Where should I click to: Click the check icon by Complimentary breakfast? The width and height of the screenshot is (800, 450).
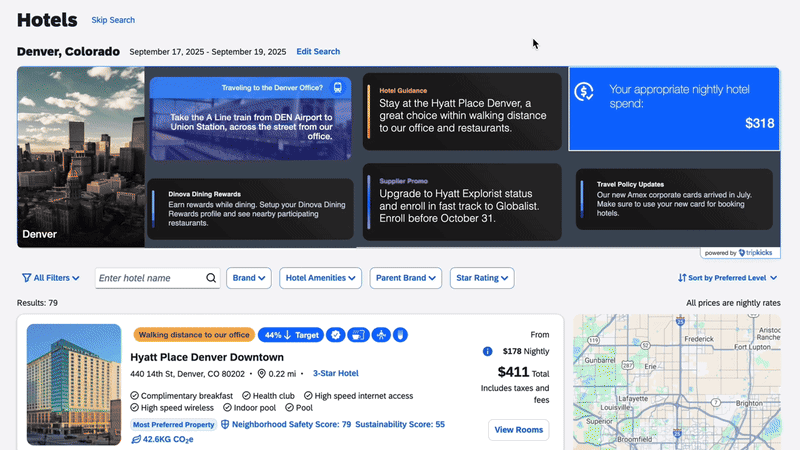point(134,395)
